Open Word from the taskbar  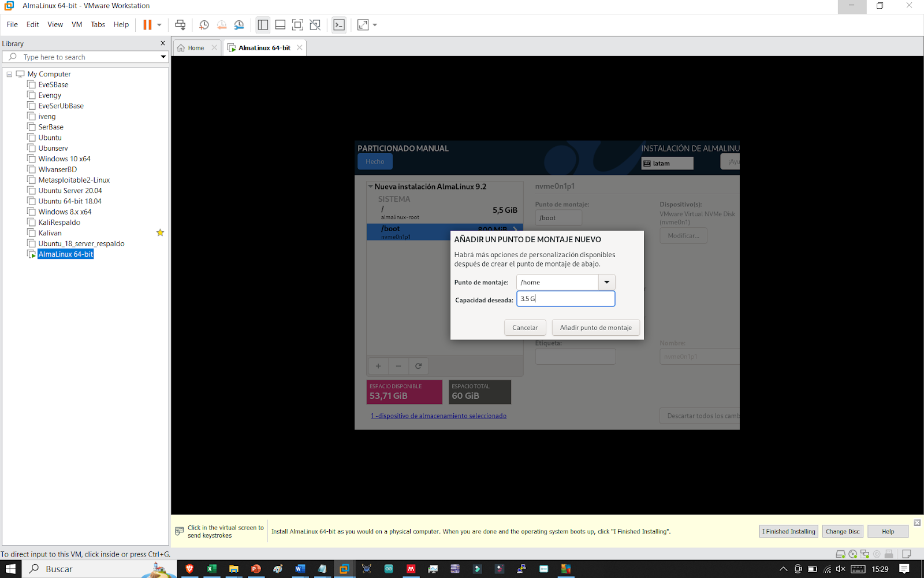coord(300,569)
